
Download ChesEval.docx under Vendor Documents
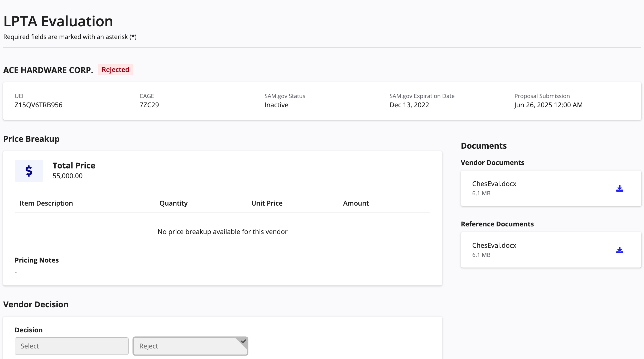(x=619, y=188)
